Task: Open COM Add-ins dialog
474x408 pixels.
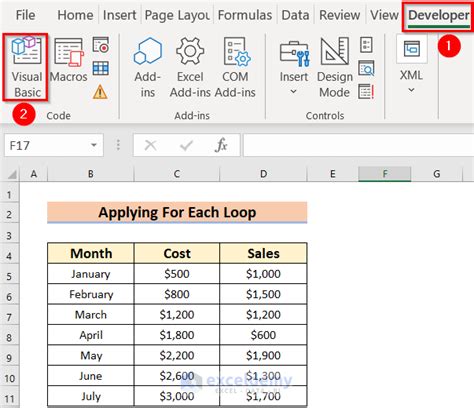Action: tap(235, 68)
